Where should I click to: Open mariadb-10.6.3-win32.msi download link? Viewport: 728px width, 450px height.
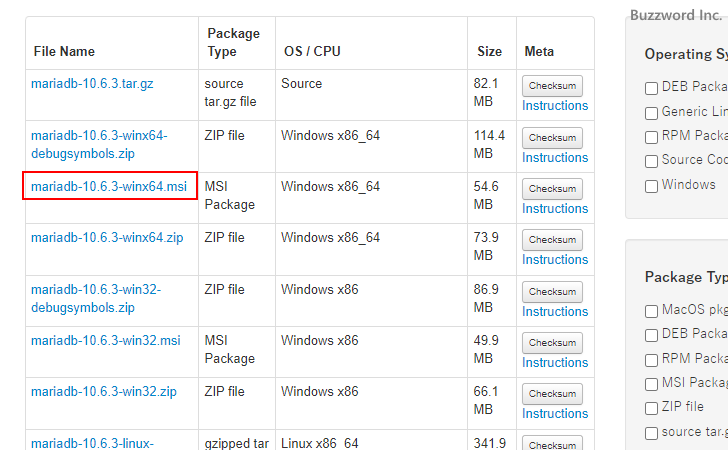[106, 341]
